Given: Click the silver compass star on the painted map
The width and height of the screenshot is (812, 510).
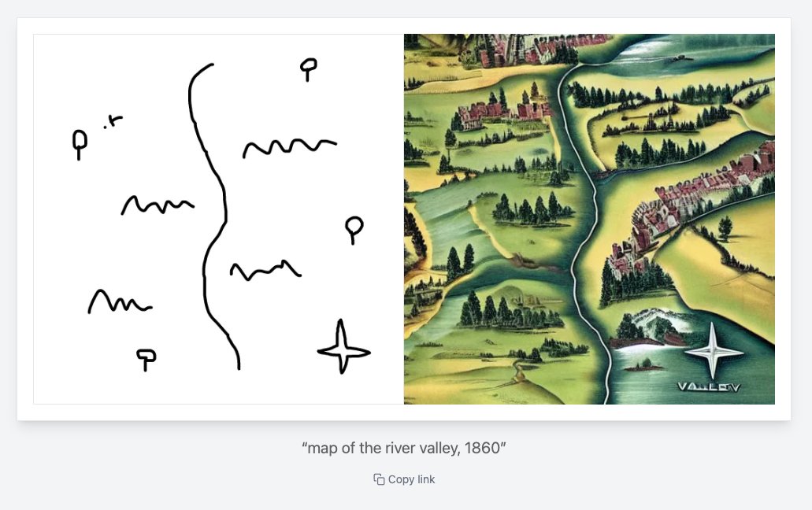Looking at the screenshot, I should point(714,351).
